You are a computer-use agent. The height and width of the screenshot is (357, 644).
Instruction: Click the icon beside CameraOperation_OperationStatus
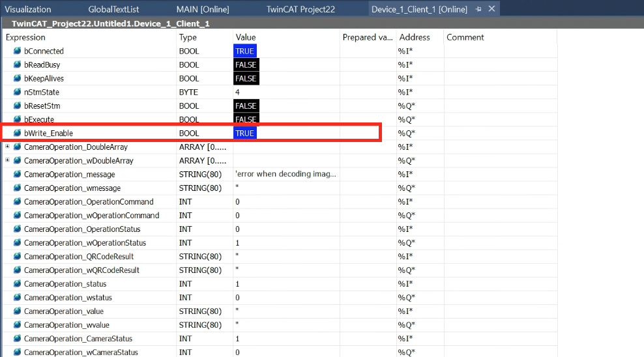click(17, 229)
